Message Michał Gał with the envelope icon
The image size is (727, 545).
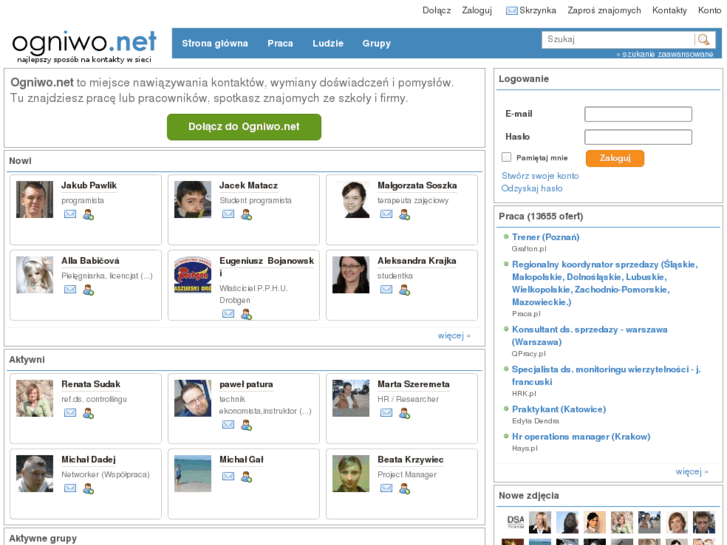pos(228,476)
